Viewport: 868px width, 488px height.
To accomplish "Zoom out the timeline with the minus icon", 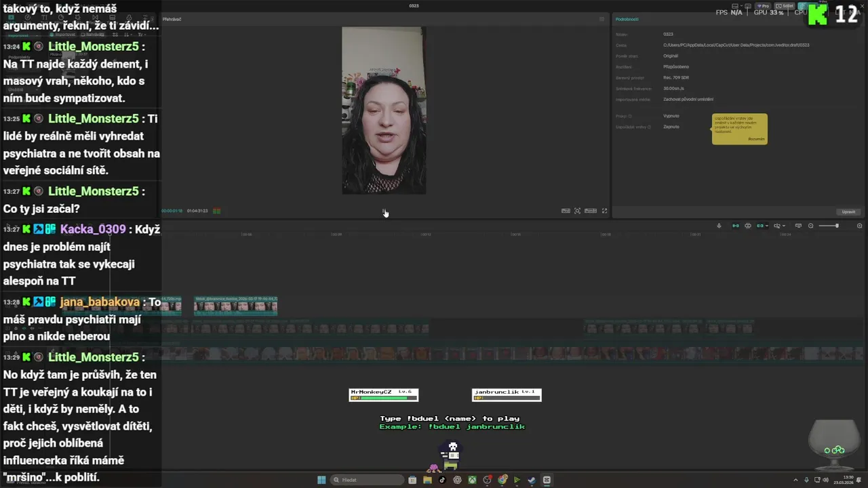I will point(810,226).
